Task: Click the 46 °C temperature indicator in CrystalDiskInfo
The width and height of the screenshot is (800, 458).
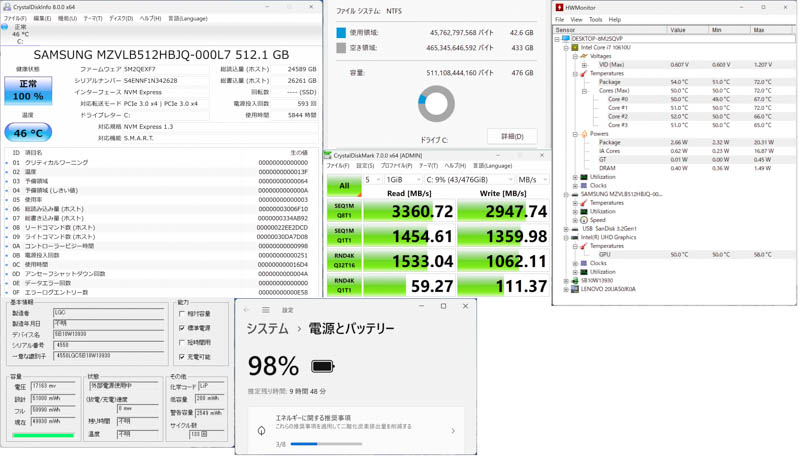Action: (x=28, y=133)
